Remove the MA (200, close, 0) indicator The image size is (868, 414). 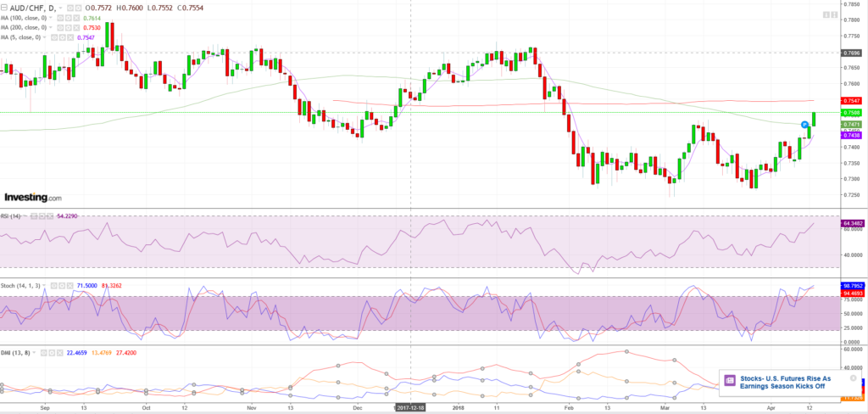pyautogui.click(x=76, y=28)
